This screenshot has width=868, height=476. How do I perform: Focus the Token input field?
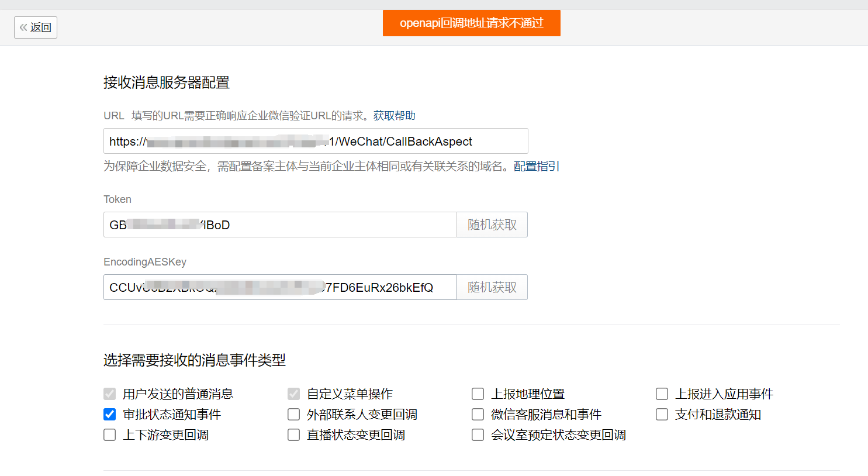pos(280,225)
